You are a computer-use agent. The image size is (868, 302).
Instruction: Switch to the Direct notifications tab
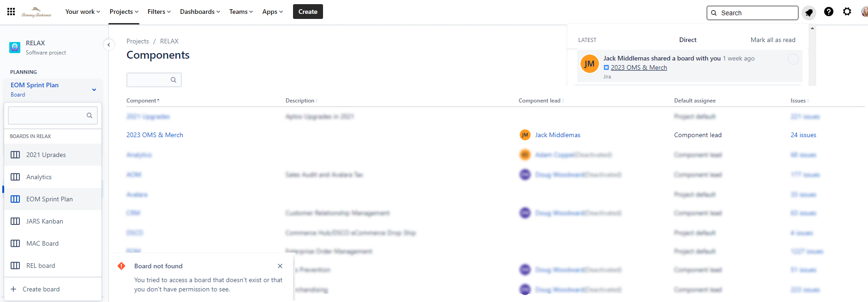pyautogui.click(x=688, y=40)
